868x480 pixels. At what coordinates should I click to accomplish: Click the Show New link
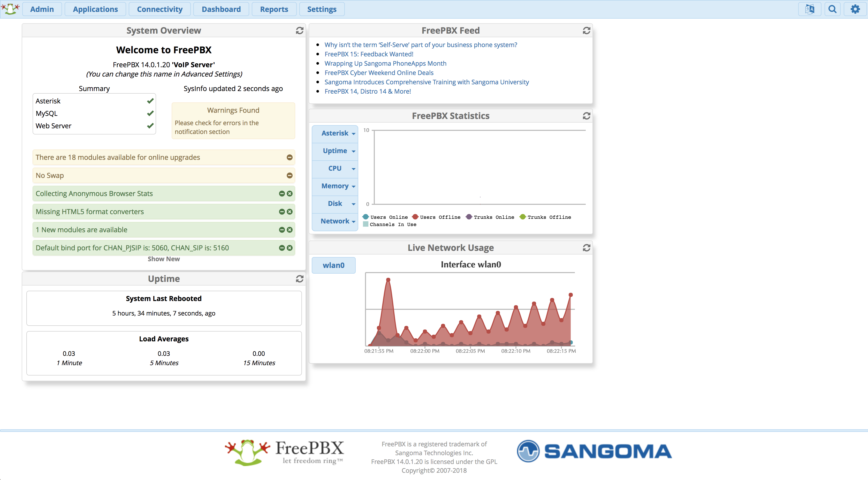click(x=164, y=259)
